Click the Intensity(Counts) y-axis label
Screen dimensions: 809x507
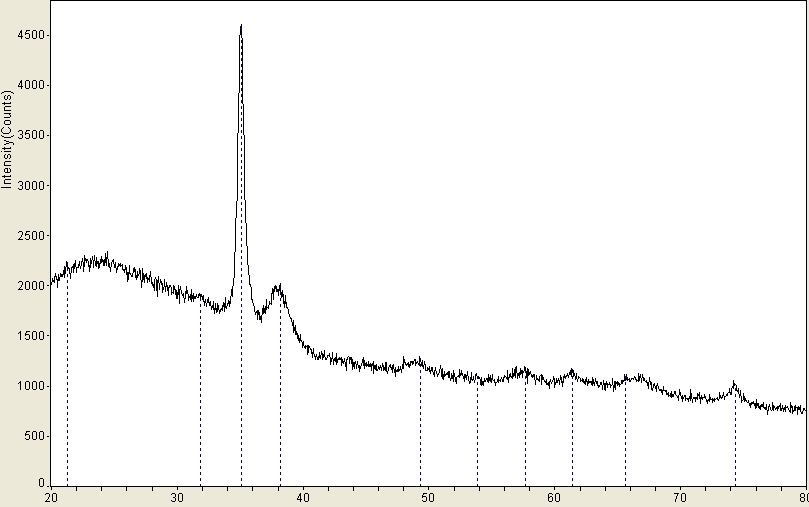[7, 139]
